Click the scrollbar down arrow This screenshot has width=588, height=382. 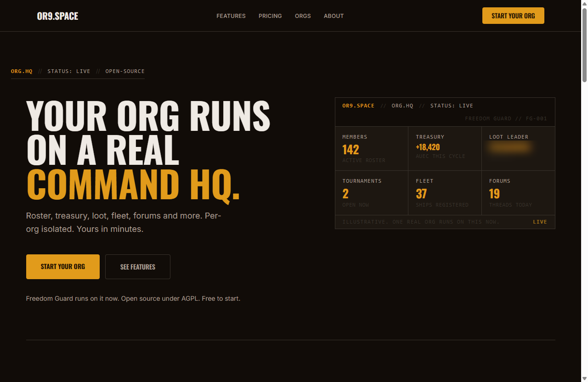(584, 378)
